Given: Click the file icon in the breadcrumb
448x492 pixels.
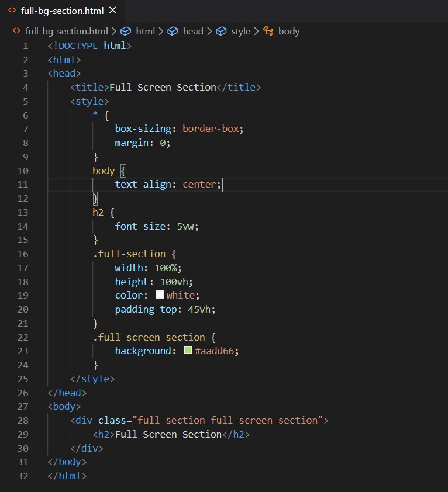Looking at the screenshot, I should pyautogui.click(x=16, y=31).
